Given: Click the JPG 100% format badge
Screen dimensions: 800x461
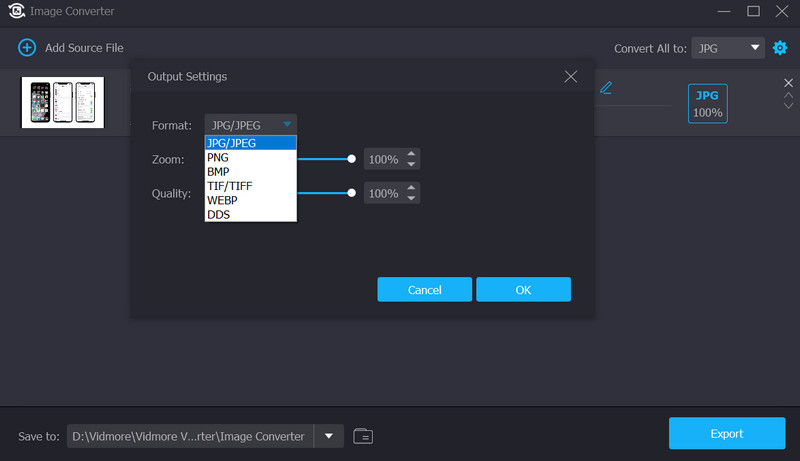Looking at the screenshot, I should [x=707, y=103].
